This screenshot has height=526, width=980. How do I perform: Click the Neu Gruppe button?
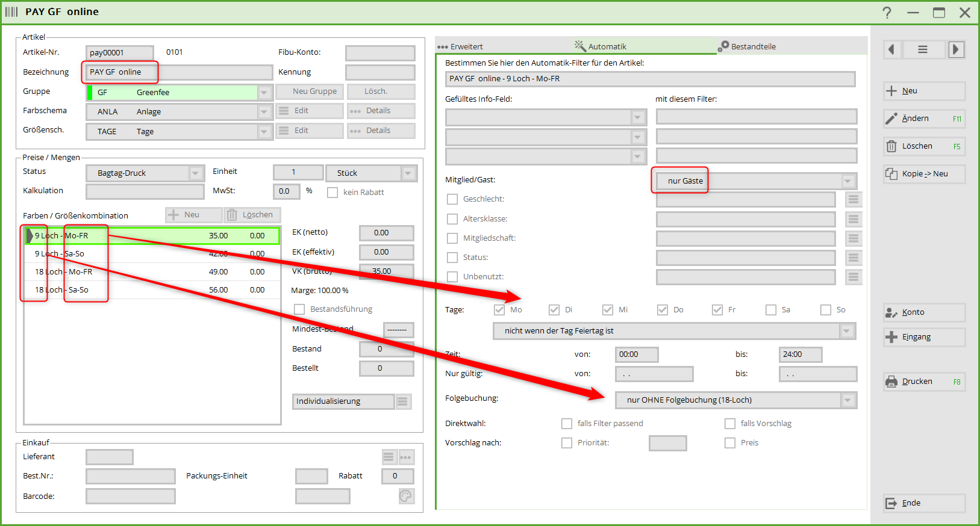(x=310, y=91)
